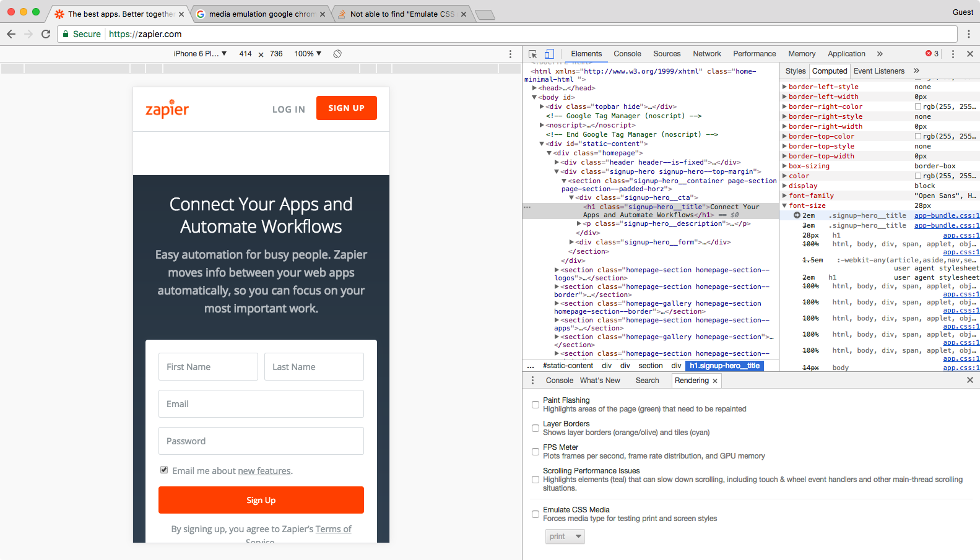Open the iPhone 6 Plus device dropdown

coord(200,54)
